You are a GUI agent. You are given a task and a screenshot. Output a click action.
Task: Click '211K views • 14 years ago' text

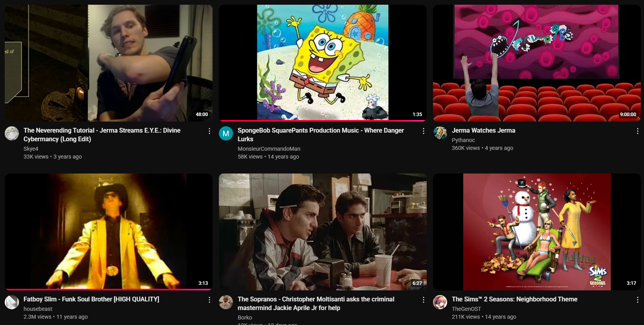pyautogui.click(x=484, y=317)
